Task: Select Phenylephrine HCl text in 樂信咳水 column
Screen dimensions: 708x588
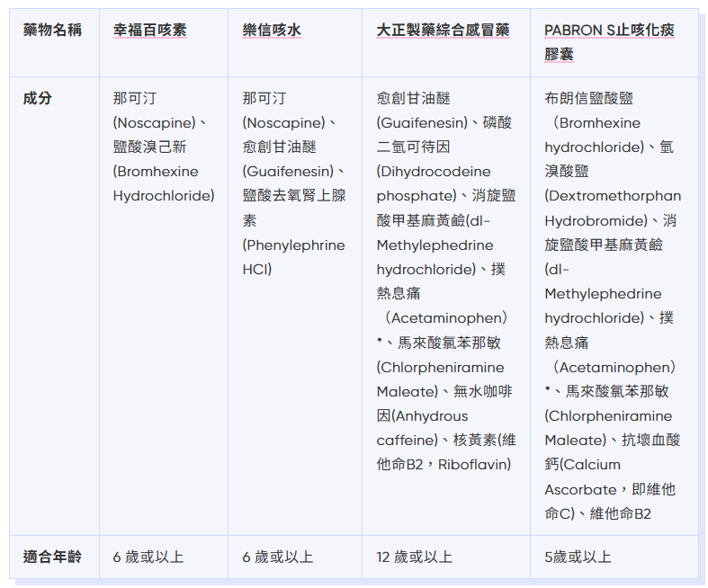Action: [292, 256]
